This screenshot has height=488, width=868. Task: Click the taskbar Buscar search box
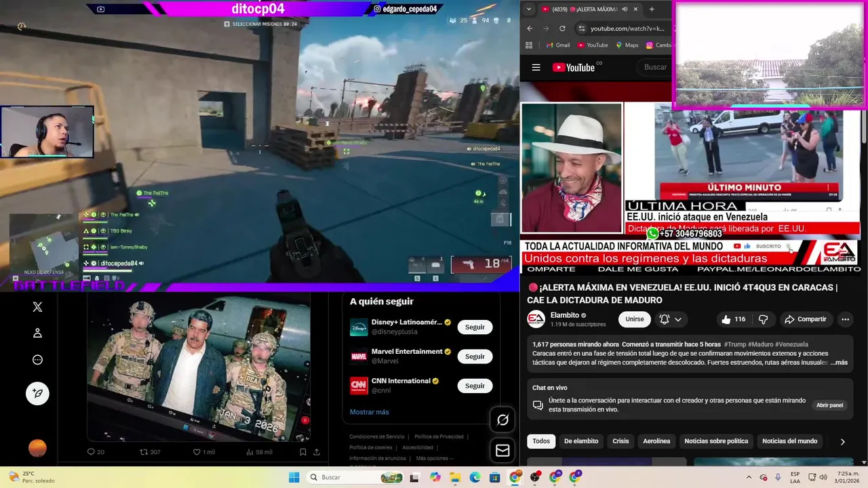pyautogui.click(x=355, y=477)
